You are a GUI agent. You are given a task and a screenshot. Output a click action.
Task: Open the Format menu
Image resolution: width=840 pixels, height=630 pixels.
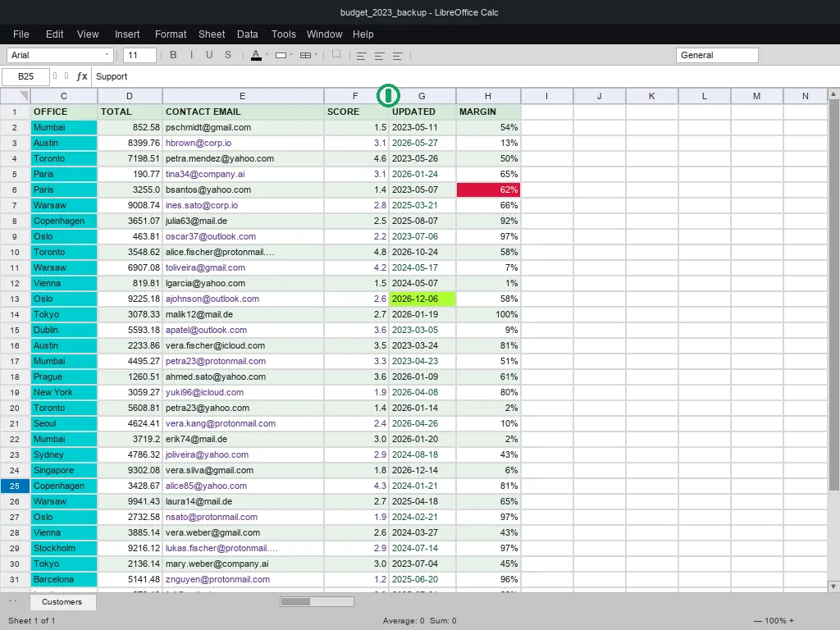171,34
